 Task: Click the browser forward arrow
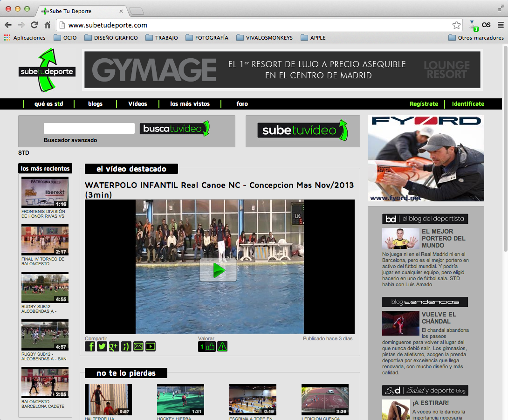coord(21,25)
